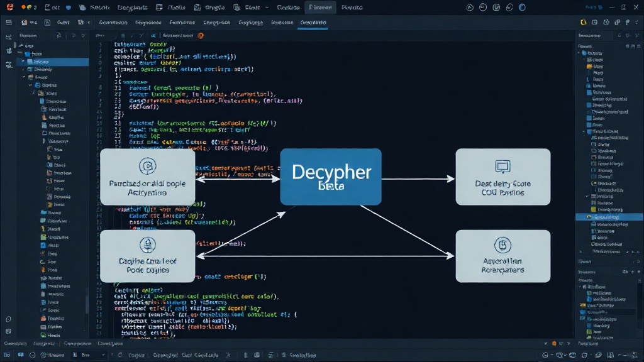The height and width of the screenshot is (362, 644).
Task: Click the red app logo in title bar
Action: point(10,7)
